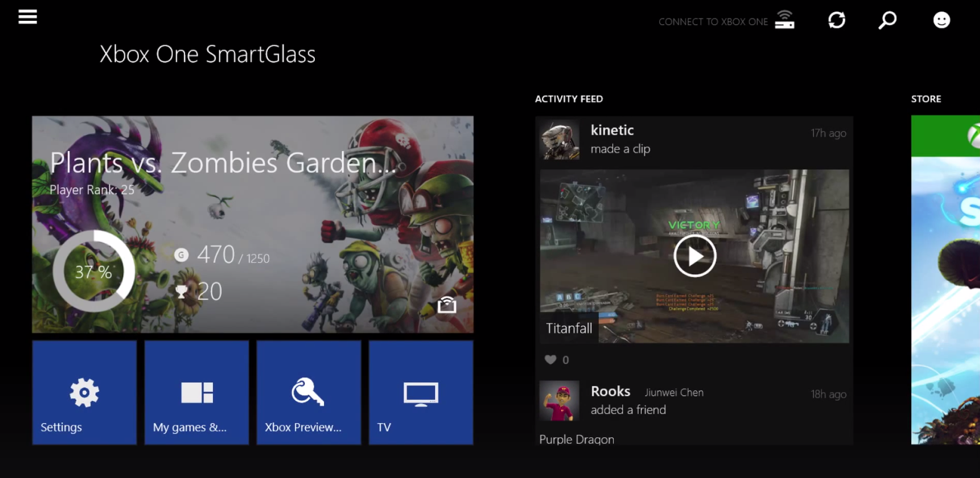This screenshot has width=980, height=478.
Task: Click the gamerscore G icon
Action: [x=181, y=255]
